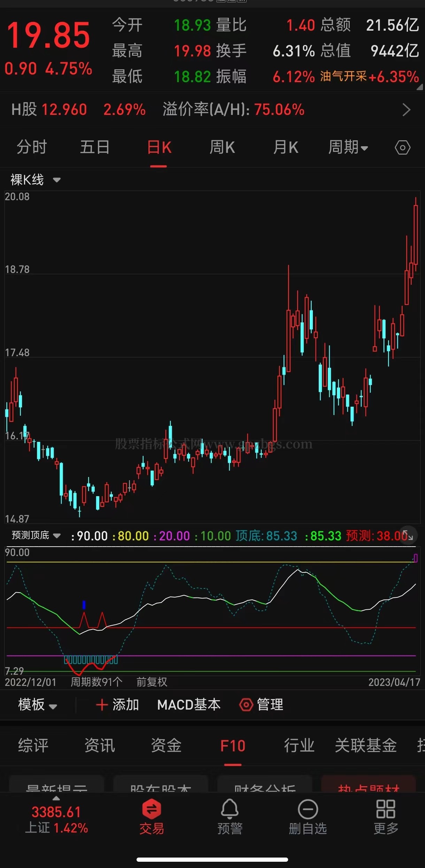Toggle the 前复权 price adjustment setting

(x=152, y=682)
